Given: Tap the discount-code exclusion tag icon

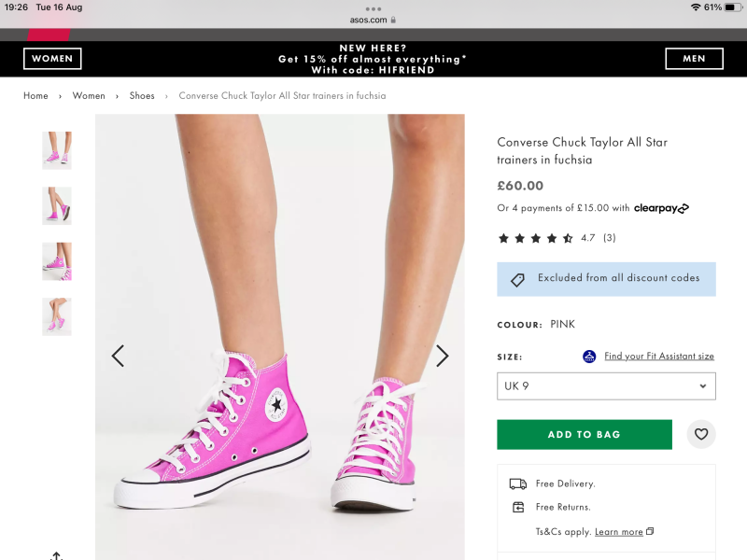Looking at the screenshot, I should pos(516,278).
